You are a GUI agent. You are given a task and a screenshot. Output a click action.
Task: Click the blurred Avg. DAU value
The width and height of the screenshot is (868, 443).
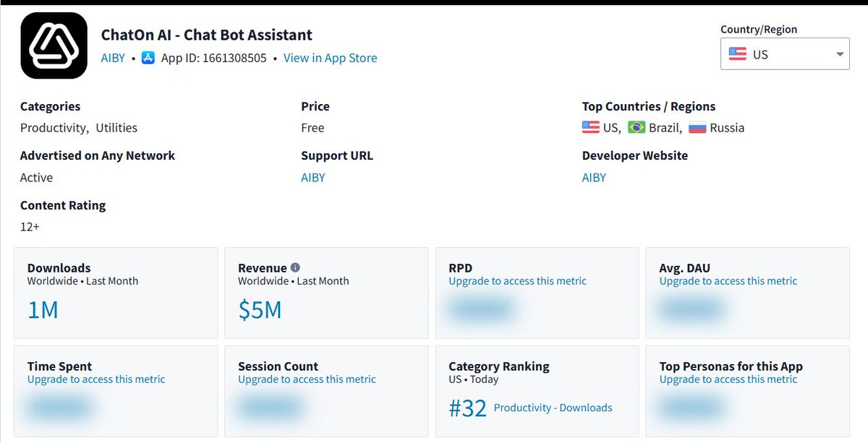[x=691, y=310]
